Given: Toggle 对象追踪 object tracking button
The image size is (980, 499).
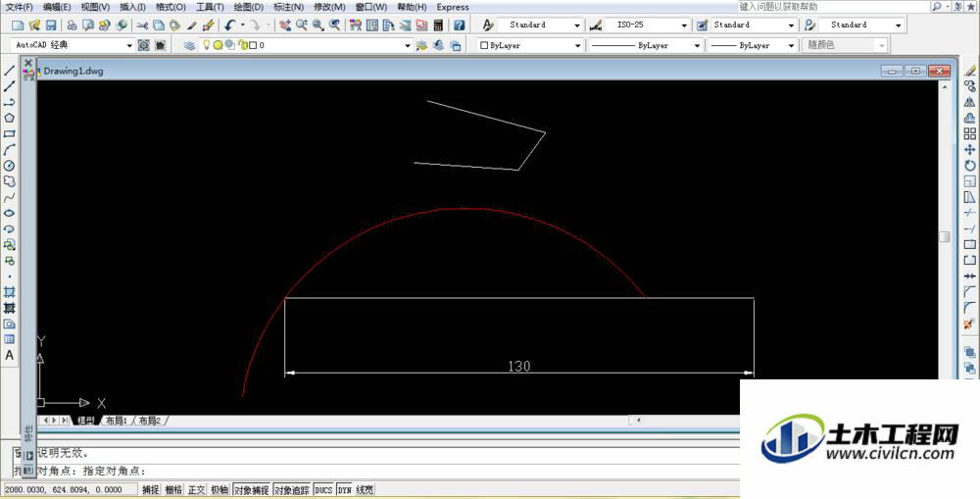Looking at the screenshot, I should tap(292, 490).
